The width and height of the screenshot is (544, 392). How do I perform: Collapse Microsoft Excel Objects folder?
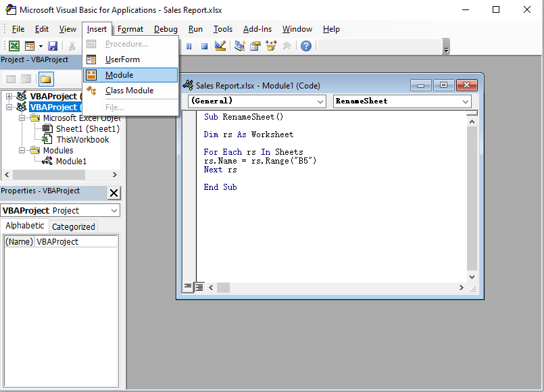click(x=22, y=118)
